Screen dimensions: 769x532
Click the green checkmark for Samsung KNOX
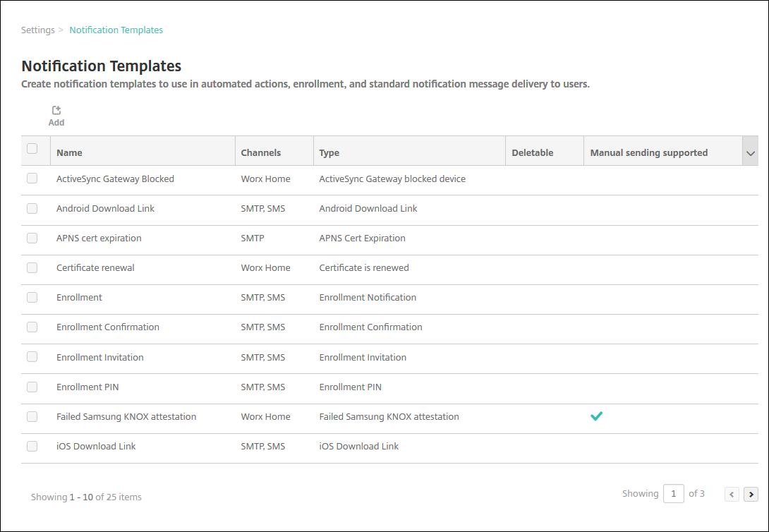(596, 416)
